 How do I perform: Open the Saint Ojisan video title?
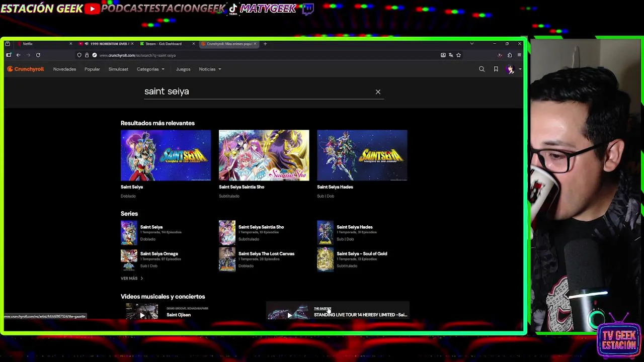tap(179, 315)
